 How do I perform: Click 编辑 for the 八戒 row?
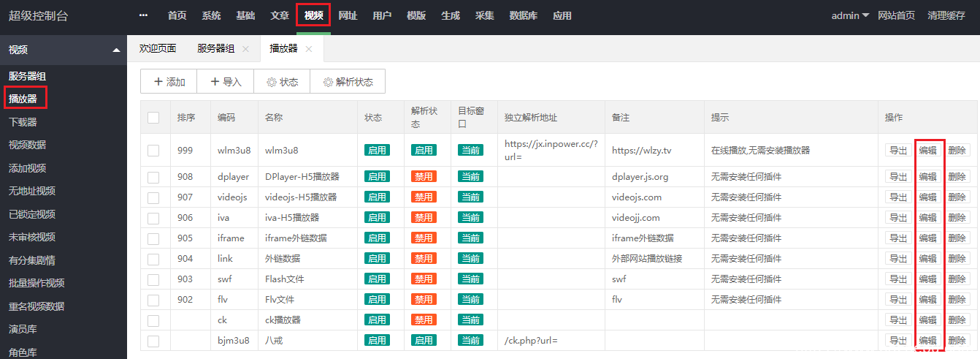coord(927,341)
